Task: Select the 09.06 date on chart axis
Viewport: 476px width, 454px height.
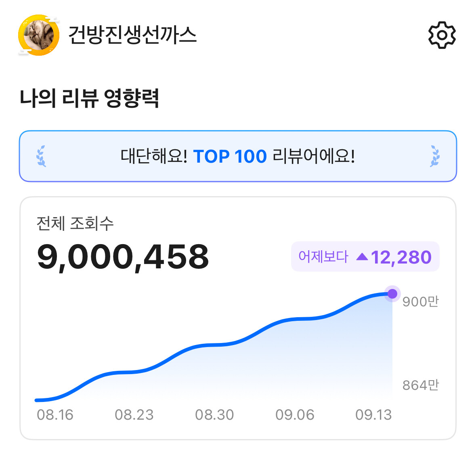Action: pyautogui.click(x=295, y=415)
